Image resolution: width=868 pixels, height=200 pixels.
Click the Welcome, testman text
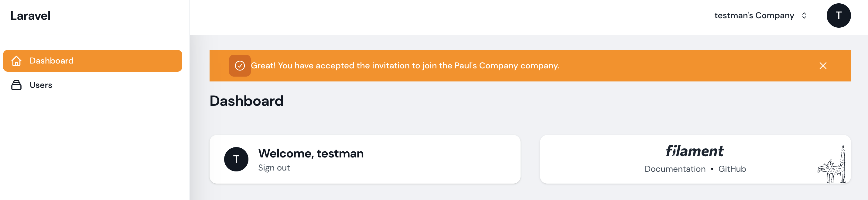[x=311, y=154]
